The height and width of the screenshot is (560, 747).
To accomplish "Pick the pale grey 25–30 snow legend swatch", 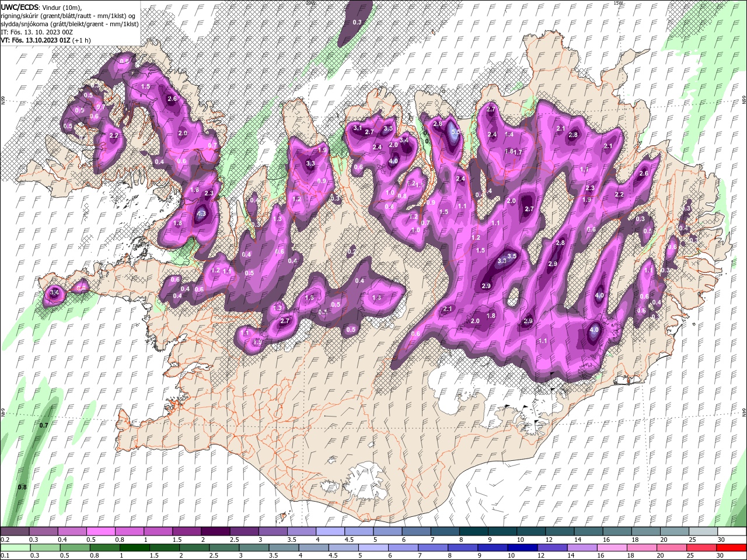I will [x=703, y=531].
